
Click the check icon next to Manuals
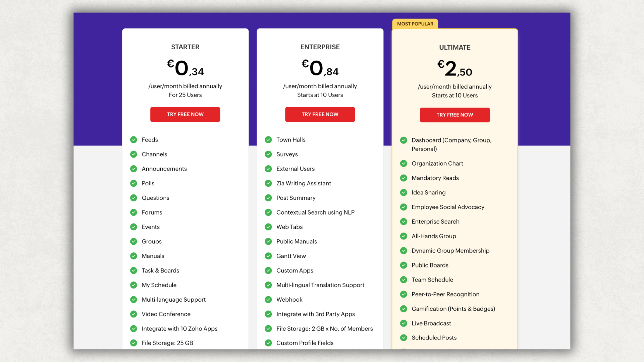click(x=133, y=256)
